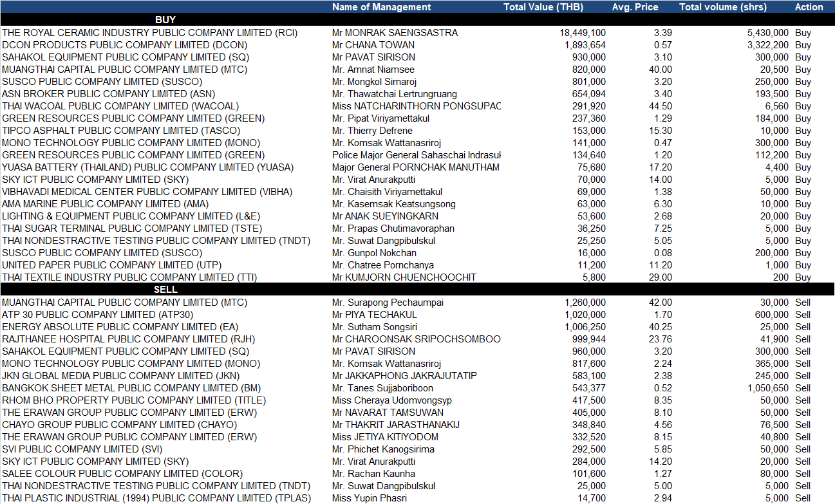Select the 'Action' column header
This screenshot has height=504, width=835.
809,7
